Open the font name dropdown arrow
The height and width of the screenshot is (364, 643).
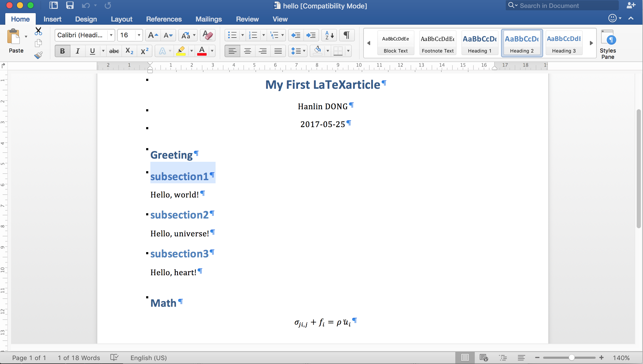pos(111,35)
